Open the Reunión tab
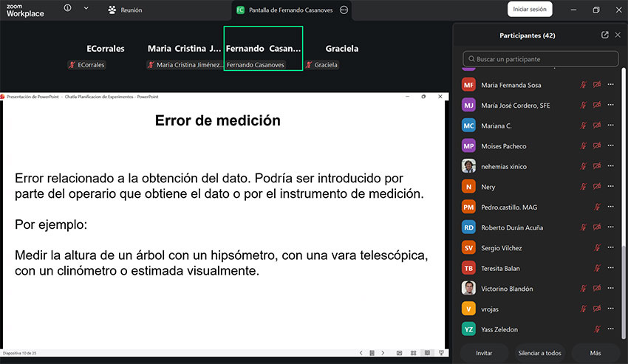The height and width of the screenshot is (364, 628). click(x=125, y=10)
